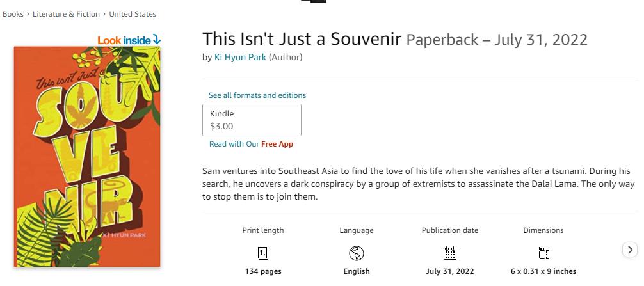Click the July 31, 2022 publication value
The width and height of the screenshot is (644, 286).
coord(450,271)
